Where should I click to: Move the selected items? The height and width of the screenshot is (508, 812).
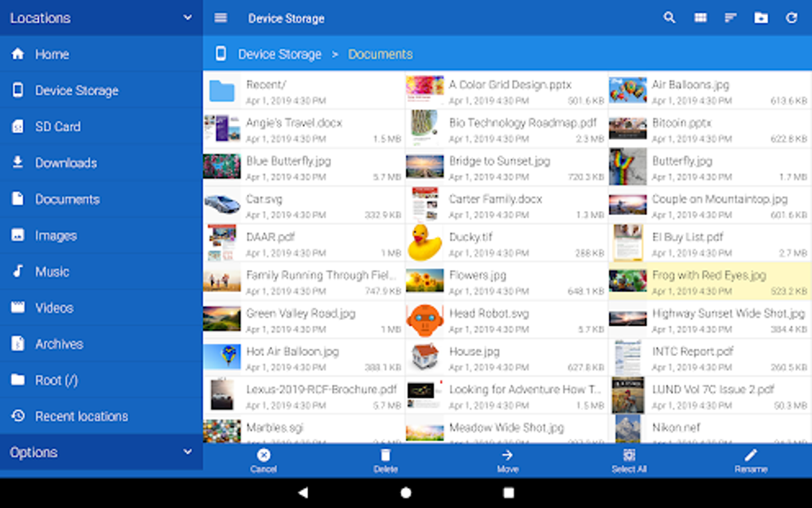(x=507, y=459)
